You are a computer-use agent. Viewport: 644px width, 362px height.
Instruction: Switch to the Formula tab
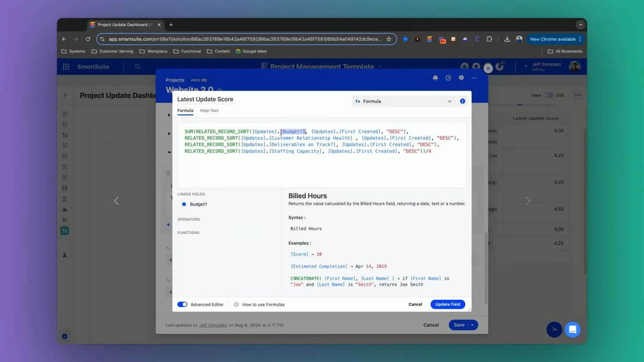click(x=185, y=110)
